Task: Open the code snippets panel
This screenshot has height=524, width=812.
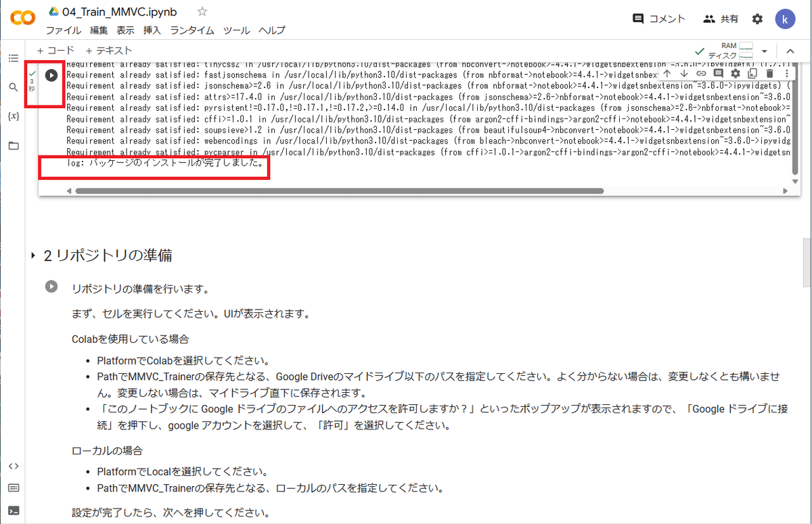Action: tap(14, 466)
